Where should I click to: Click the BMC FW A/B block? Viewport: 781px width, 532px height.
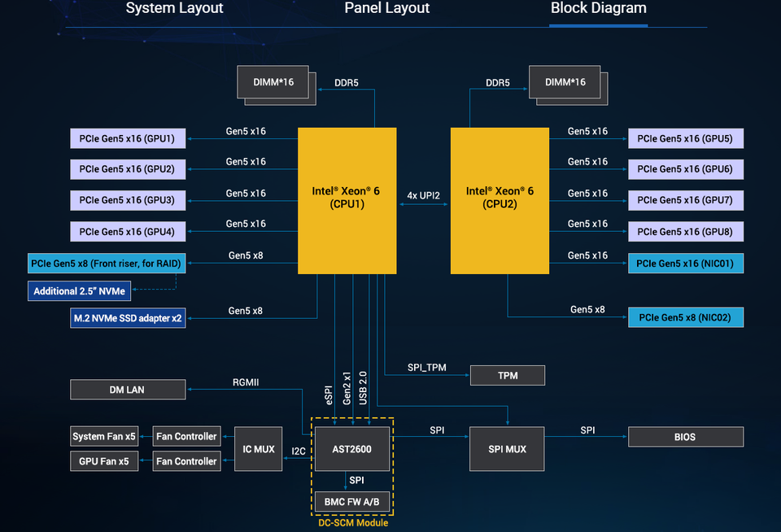point(352,502)
